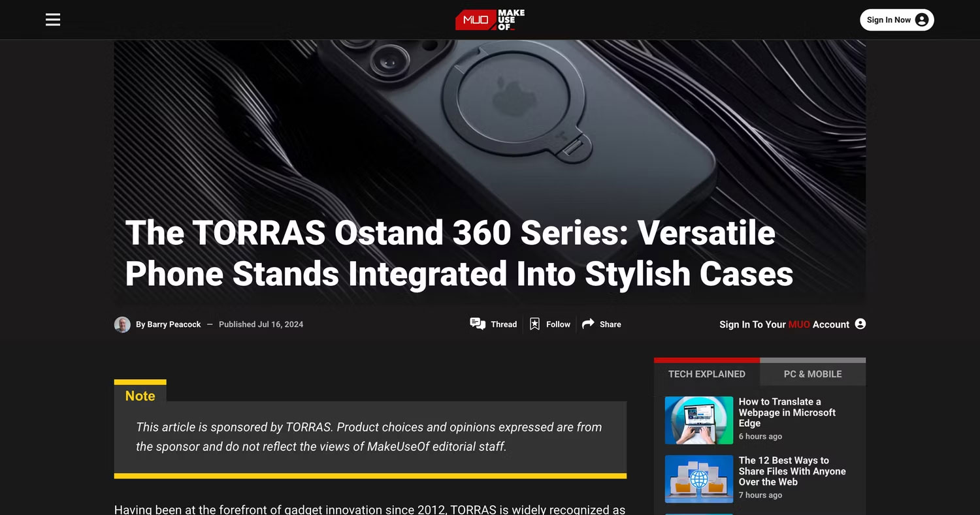This screenshot has height=515, width=980.
Task: Open the hamburger navigation menu
Action: tap(53, 20)
